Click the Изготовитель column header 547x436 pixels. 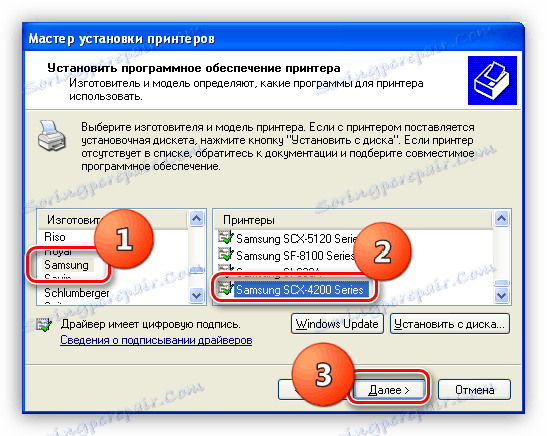(113, 220)
